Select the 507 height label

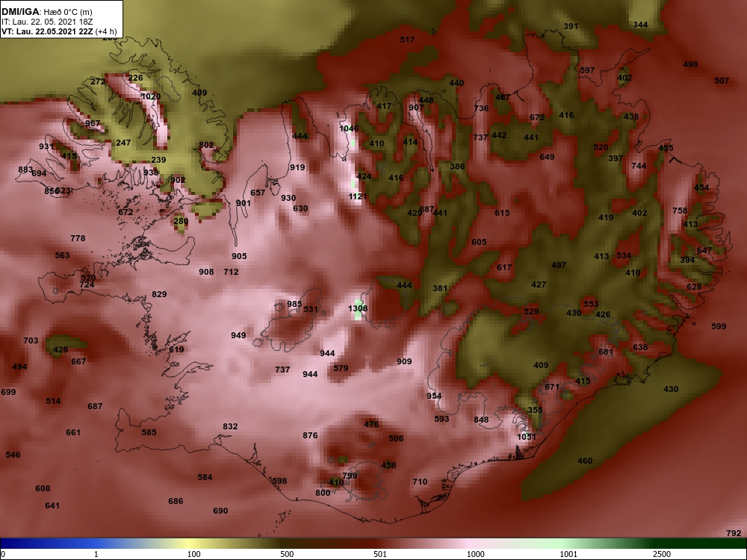point(722,81)
